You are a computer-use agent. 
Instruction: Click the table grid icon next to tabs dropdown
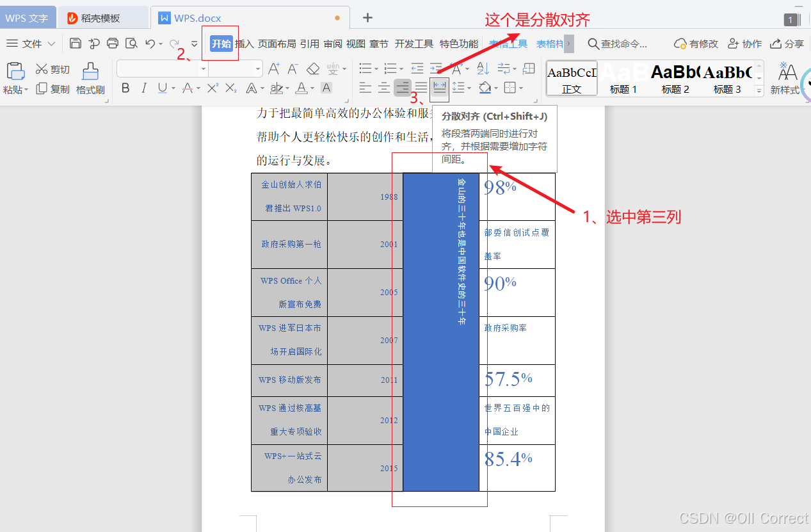point(529,69)
